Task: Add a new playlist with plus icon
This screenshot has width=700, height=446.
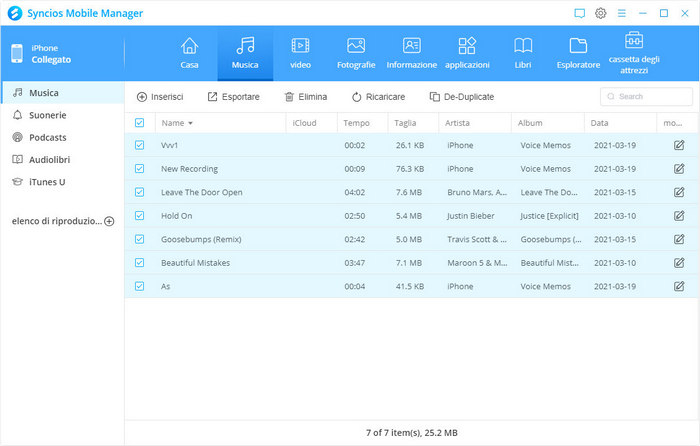Action: click(109, 221)
